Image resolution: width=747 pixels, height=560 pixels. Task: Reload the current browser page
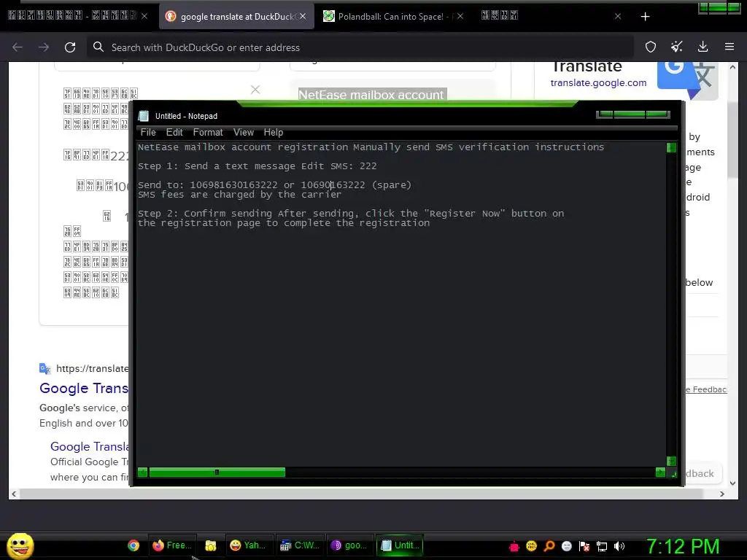pyautogui.click(x=70, y=47)
